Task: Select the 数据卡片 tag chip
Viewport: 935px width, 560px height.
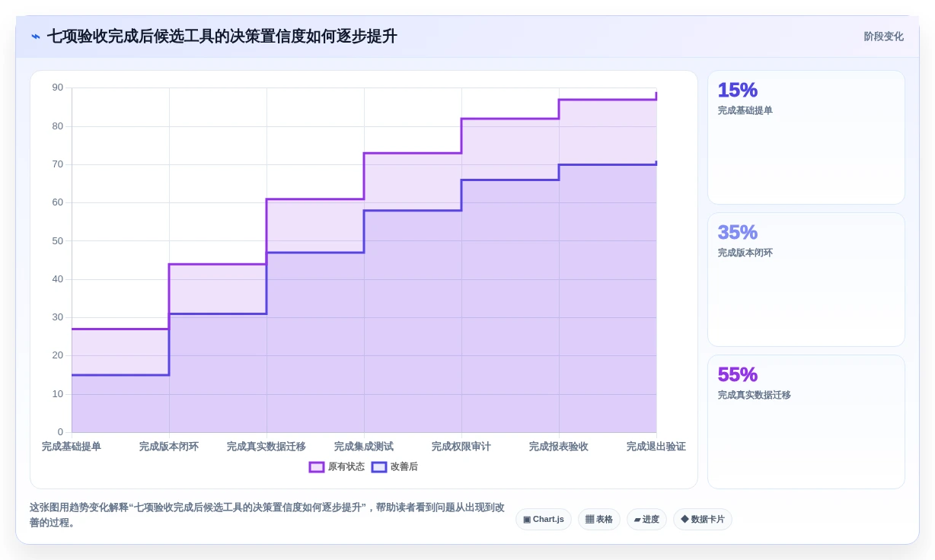Action: click(703, 520)
